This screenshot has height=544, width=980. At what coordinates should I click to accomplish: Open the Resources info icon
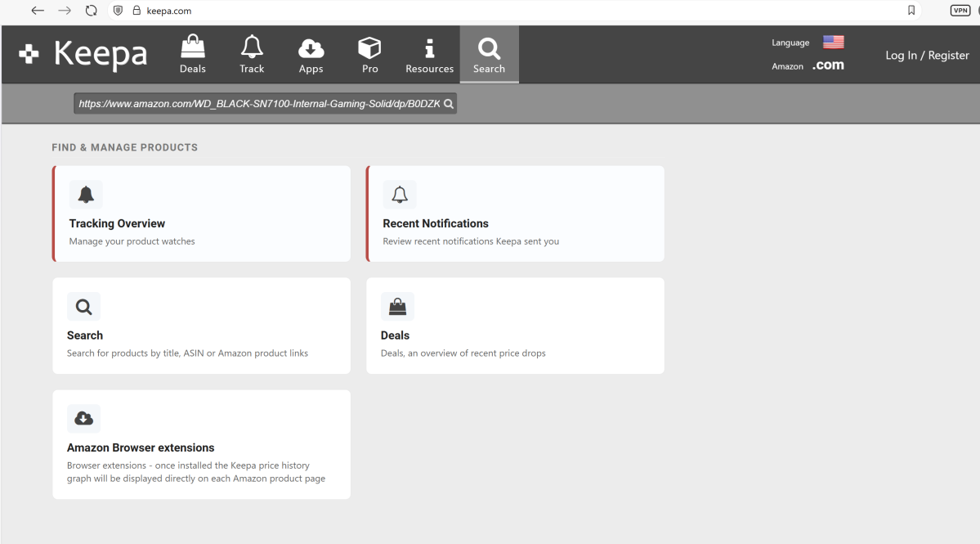click(x=429, y=48)
